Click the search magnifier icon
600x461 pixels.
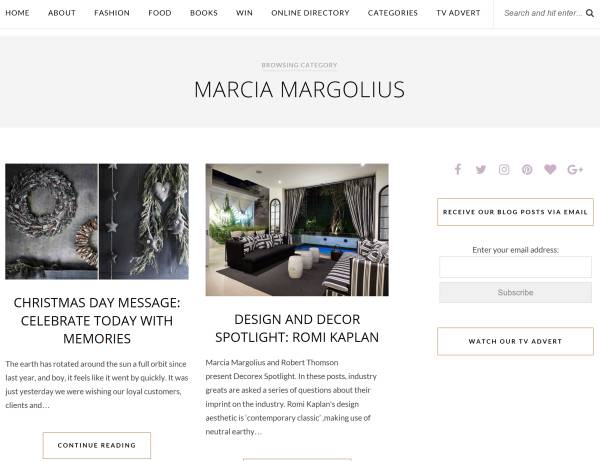click(x=590, y=13)
